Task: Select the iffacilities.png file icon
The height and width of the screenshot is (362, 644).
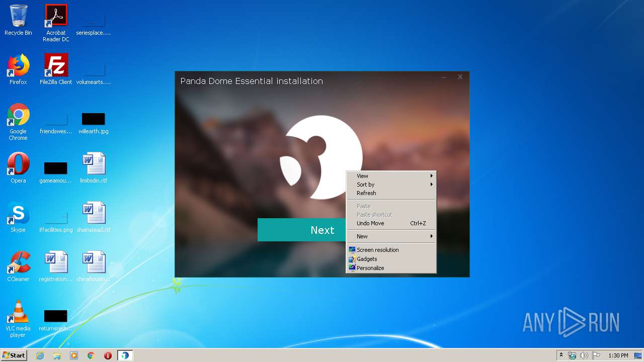Action: tap(56, 222)
